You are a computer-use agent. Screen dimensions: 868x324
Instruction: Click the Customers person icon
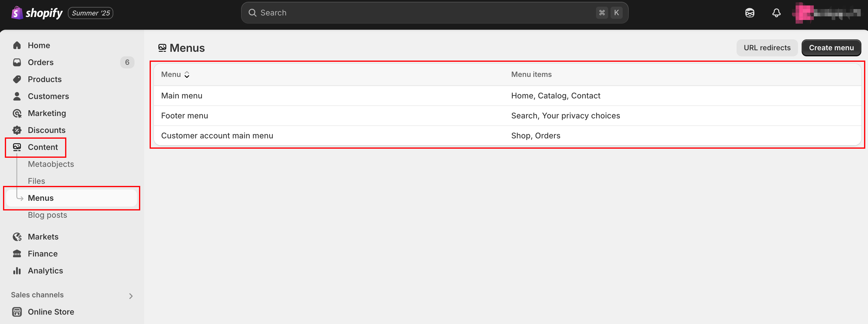[x=17, y=96]
